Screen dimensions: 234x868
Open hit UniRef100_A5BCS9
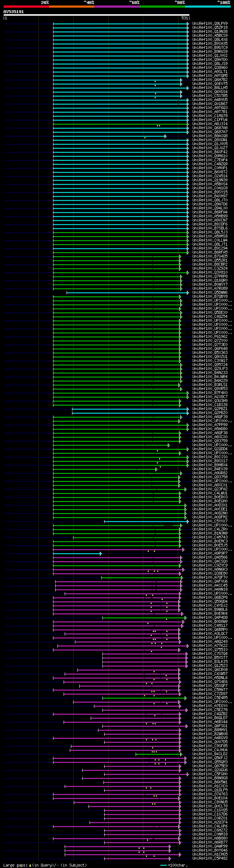point(210,36)
